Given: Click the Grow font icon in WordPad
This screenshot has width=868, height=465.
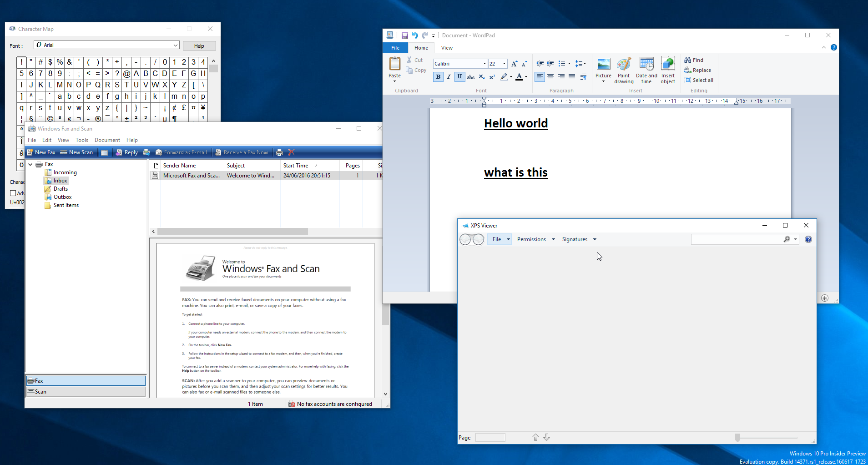Looking at the screenshot, I should (x=514, y=64).
